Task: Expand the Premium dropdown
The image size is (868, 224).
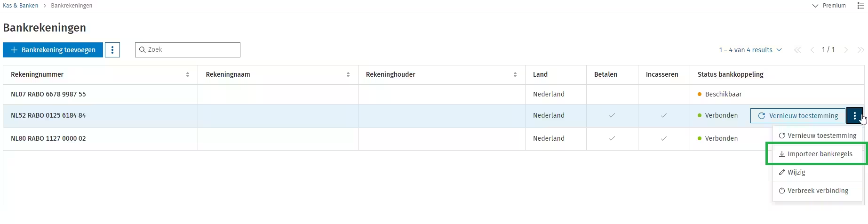Action: pos(829,6)
